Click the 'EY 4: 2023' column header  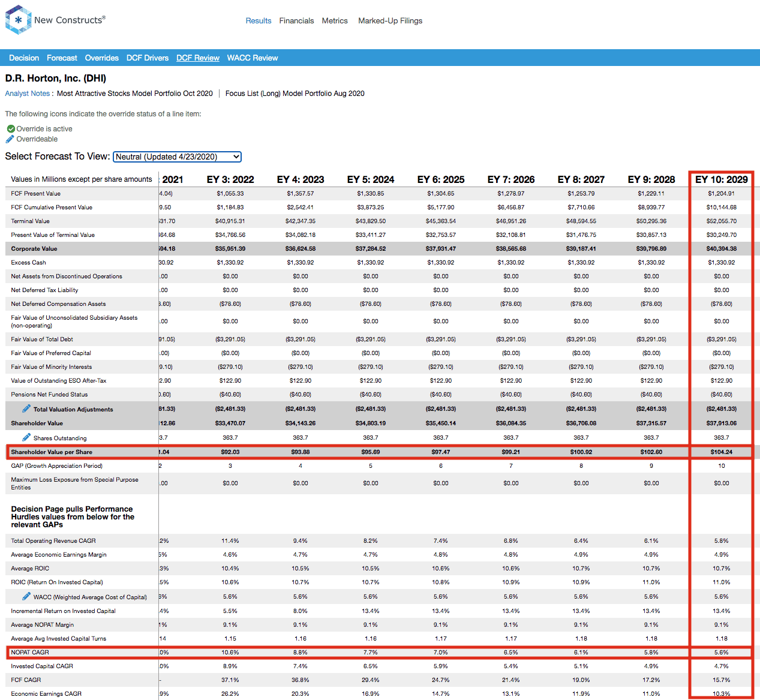(x=301, y=180)
